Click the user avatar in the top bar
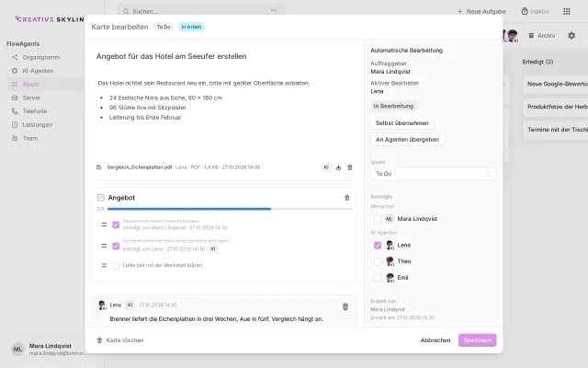This screenshot has height=368, width=588. [x=513, y=36]
